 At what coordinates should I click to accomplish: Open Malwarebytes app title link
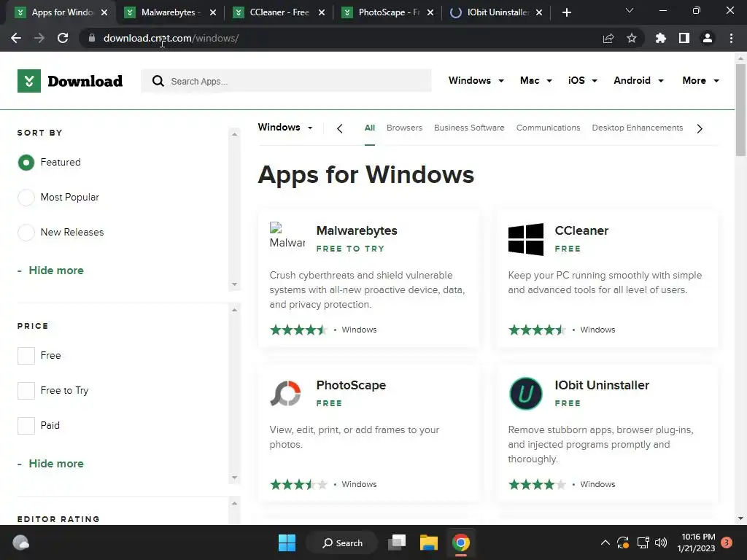[x=357, y=230]
